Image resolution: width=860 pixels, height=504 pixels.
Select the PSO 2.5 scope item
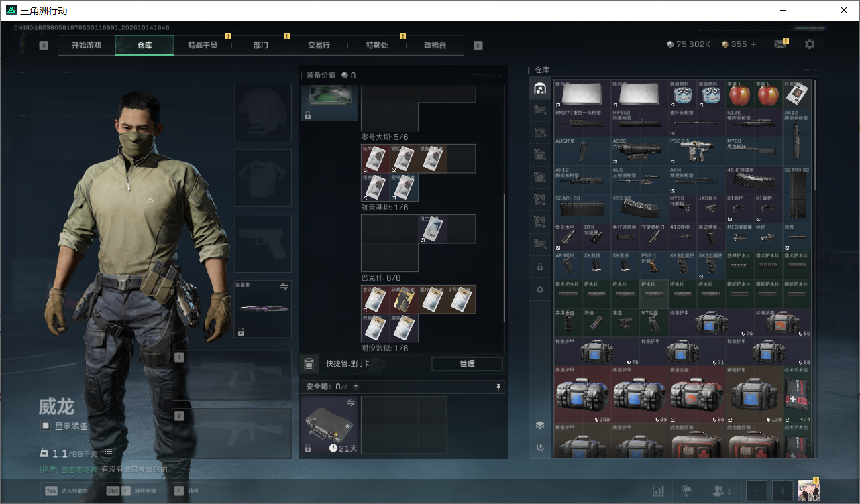696,151
